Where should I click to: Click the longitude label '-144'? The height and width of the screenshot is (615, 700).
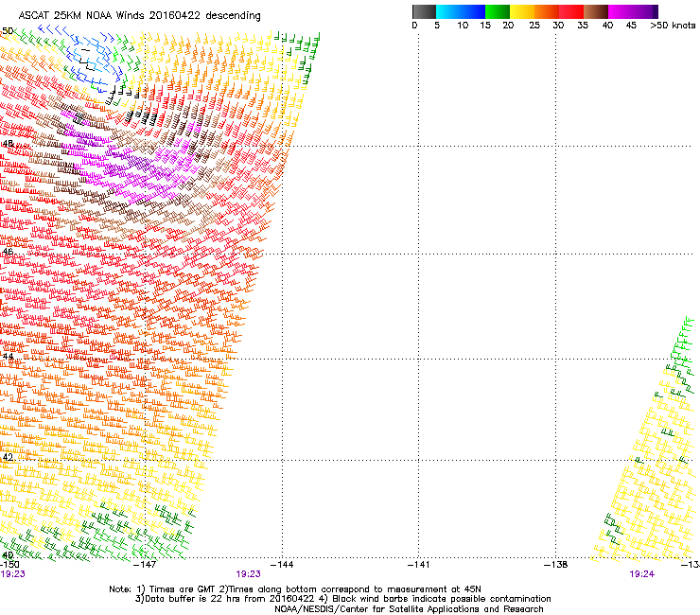tap(282, 565)
